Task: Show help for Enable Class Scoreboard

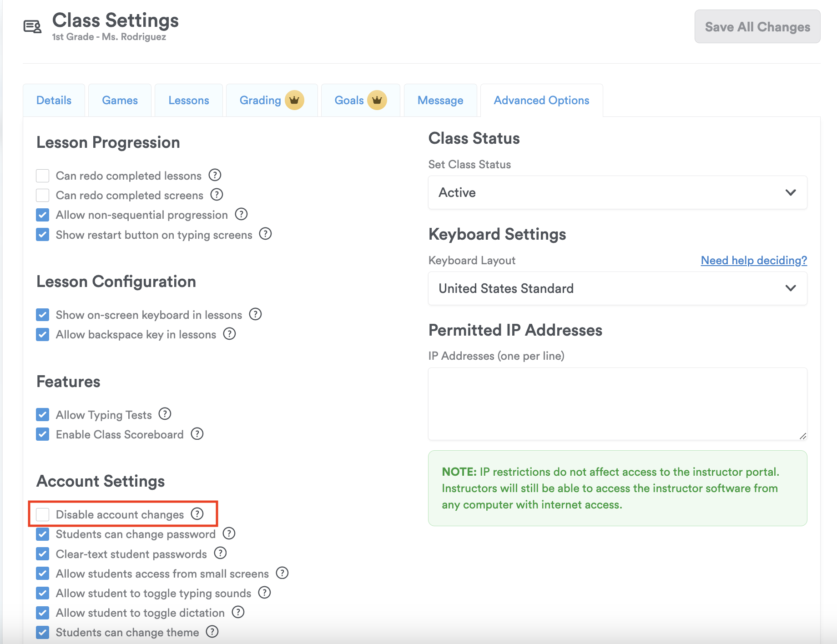Action: pyautogui.click(x=197, y=434)
